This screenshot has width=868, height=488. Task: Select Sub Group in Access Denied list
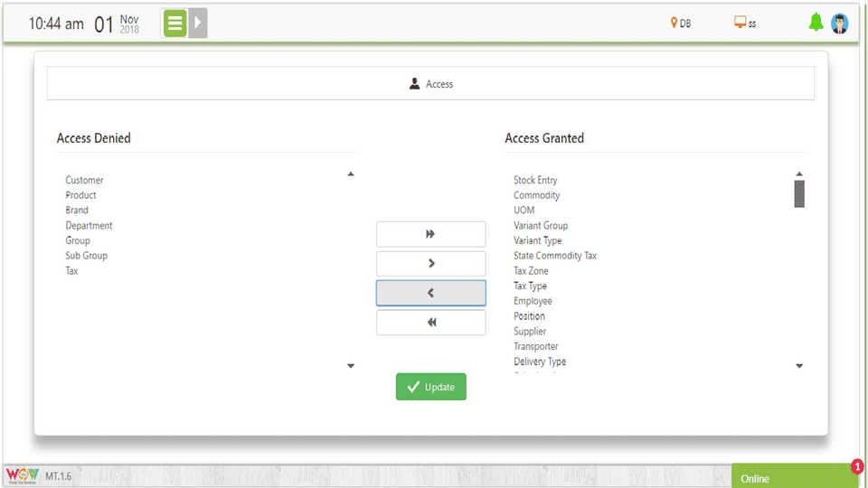coord(87,256)
